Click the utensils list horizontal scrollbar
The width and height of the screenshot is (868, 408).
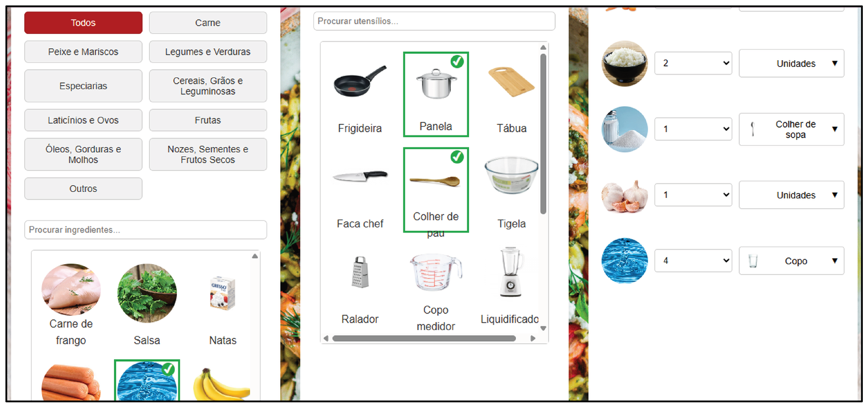pyautogui.click(x=424, y=338)
